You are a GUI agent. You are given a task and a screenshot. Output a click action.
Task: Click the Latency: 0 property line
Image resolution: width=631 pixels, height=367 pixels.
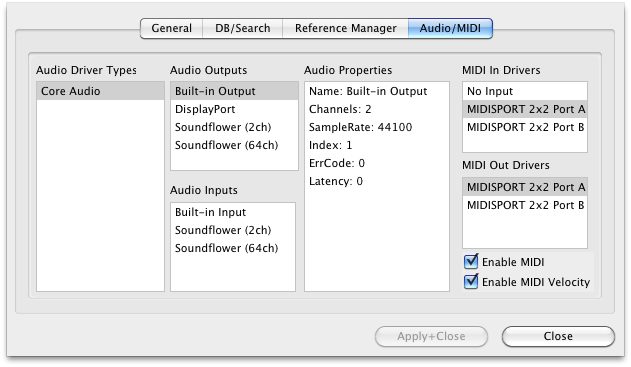(x=377, y=181)
